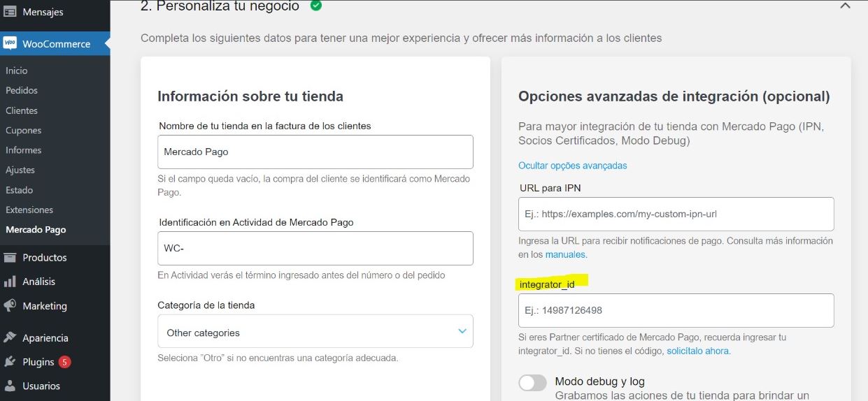Click the integrator_id label
Image resolution: width=868 pixels, height=401 pixels.
tap(547, 284)
